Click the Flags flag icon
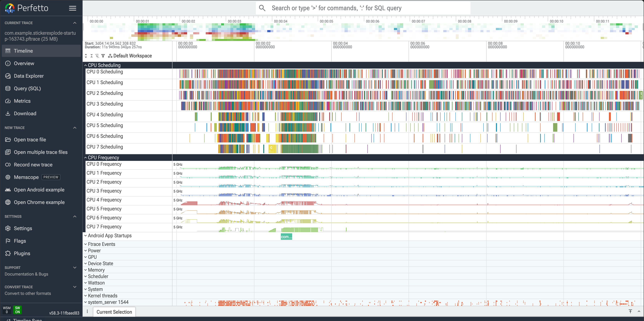Image resolution: width=644 pixels, height=321 pixels. [8, 241]
